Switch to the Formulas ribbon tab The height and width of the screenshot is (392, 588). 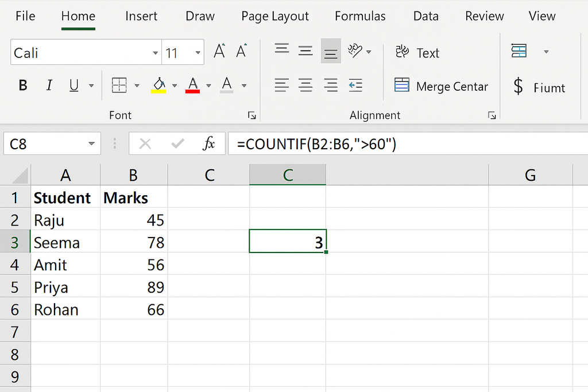360,16
